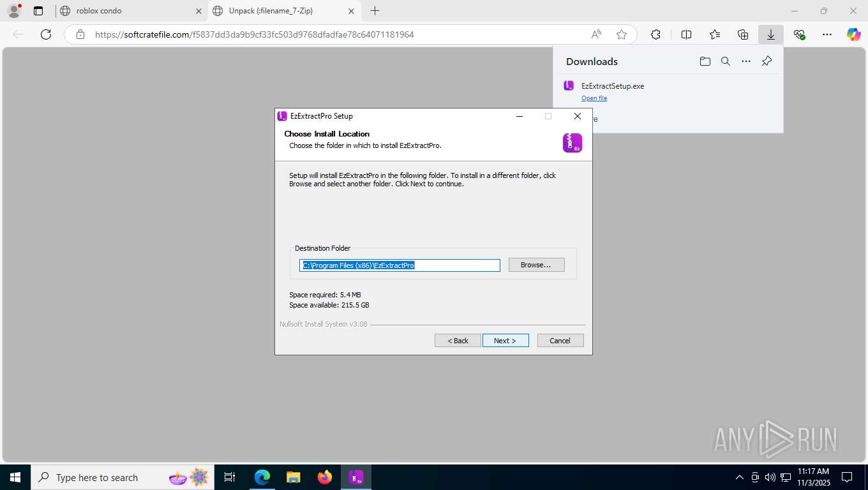Show hidden system tray icons

tap(740, 477)
